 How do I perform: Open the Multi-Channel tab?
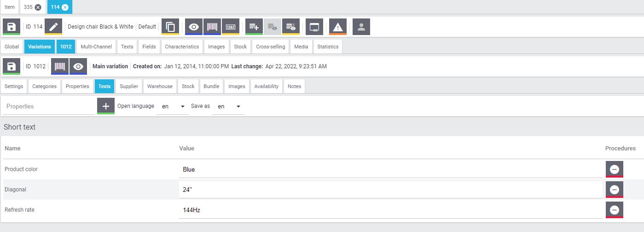96,47
